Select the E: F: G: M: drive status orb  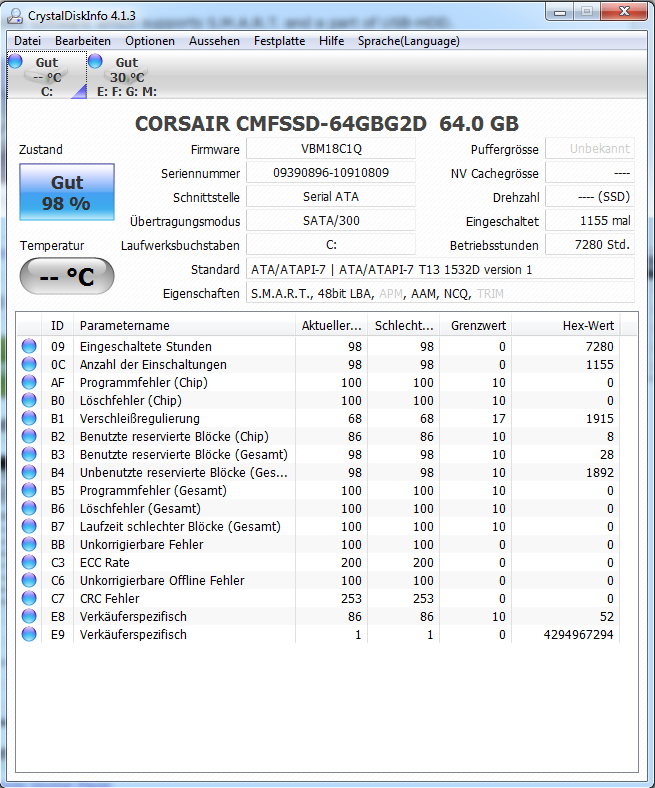click(95, 61)
